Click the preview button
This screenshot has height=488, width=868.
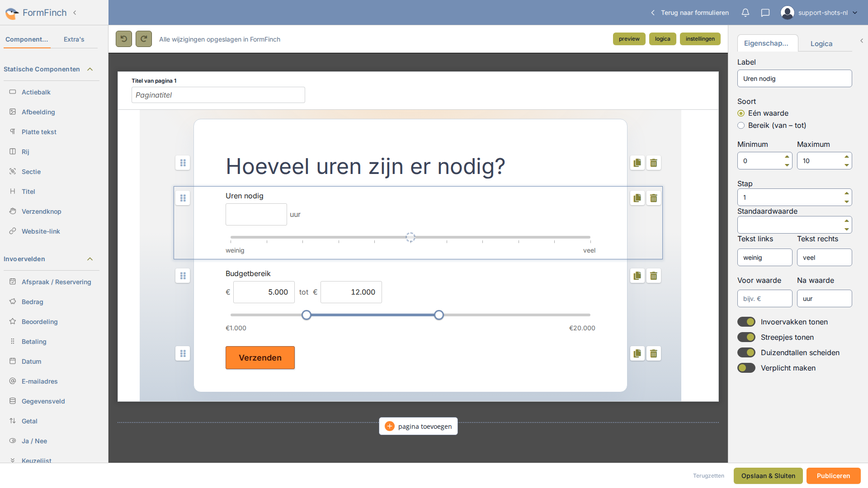click(629, 39)
